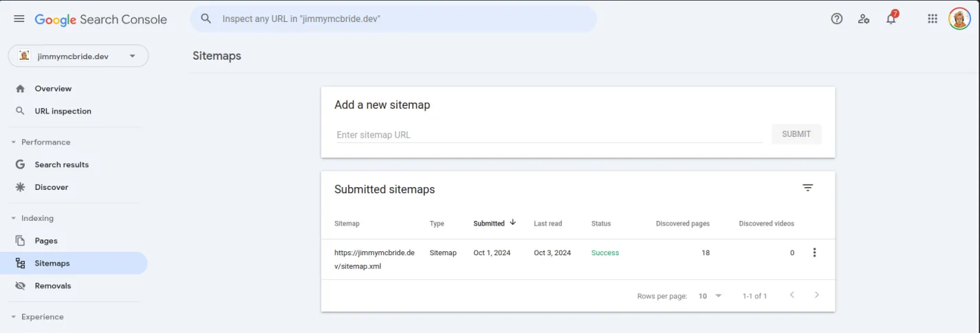The height and width of the screenshot is (333, 980).
Task: Open the jimmymcbride.dev property selector
Action: 78,56
